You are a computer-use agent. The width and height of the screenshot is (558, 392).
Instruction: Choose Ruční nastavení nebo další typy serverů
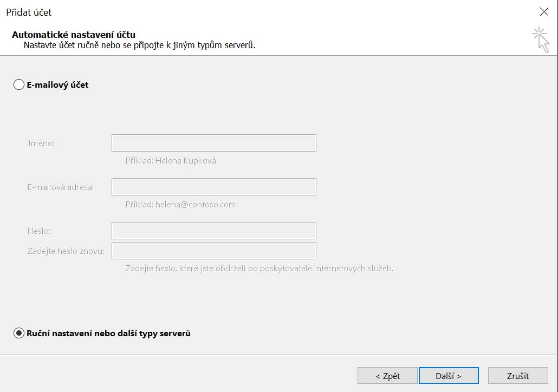coord(19,334)
